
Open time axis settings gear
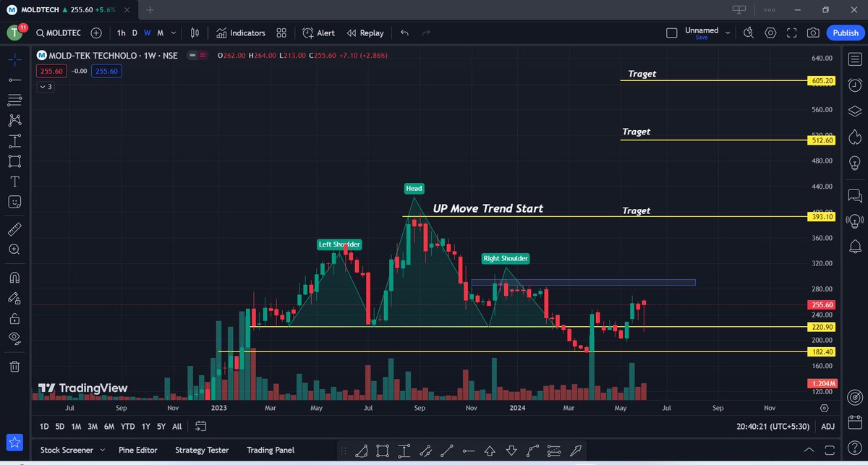[x=825, y=407]
